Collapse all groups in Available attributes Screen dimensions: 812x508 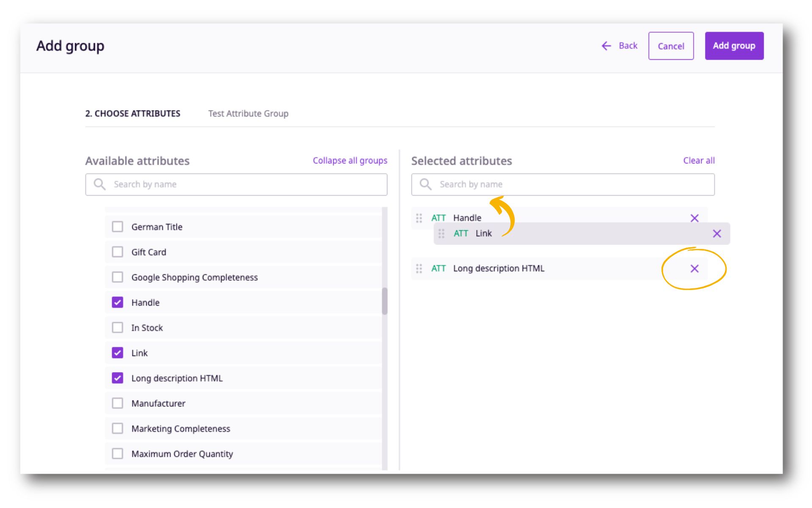350,160
